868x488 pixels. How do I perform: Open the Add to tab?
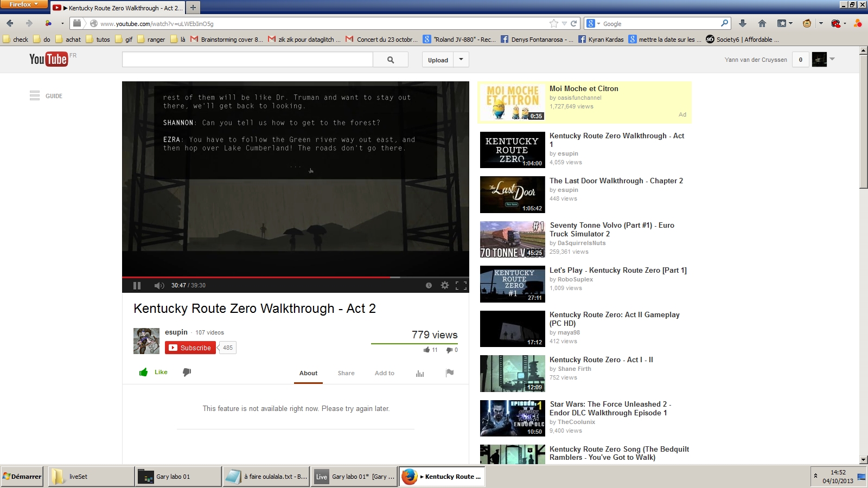tap(384, 373)
